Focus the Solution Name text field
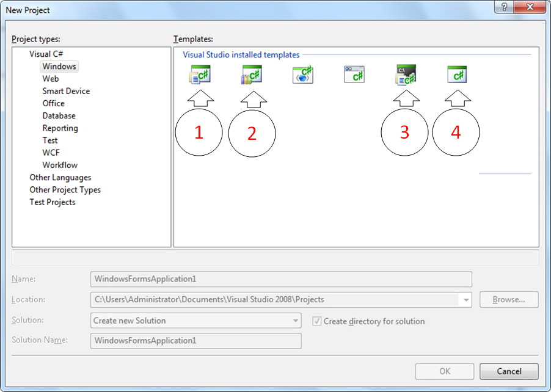551x392 pixels. coord(195,341)
